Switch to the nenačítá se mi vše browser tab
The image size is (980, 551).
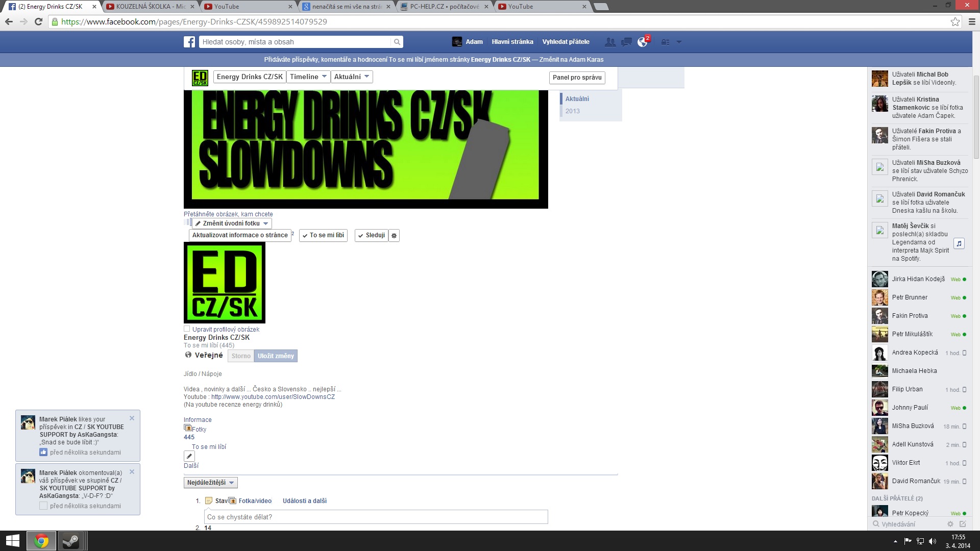[x=346, y=7]
